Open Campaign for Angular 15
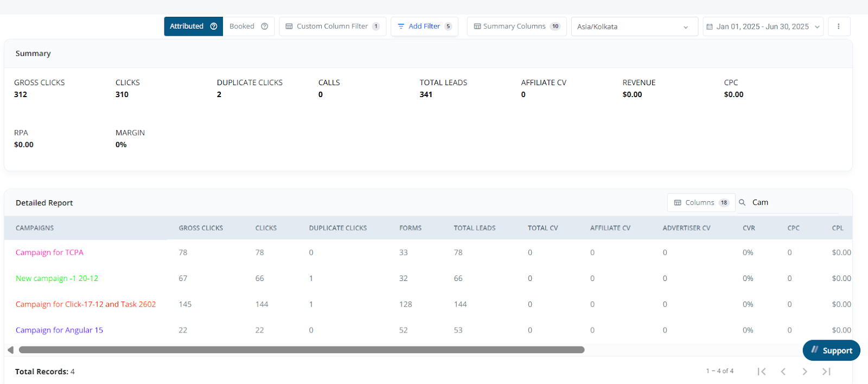Viewport: 868px width, 384px height. tap(59, 330)
